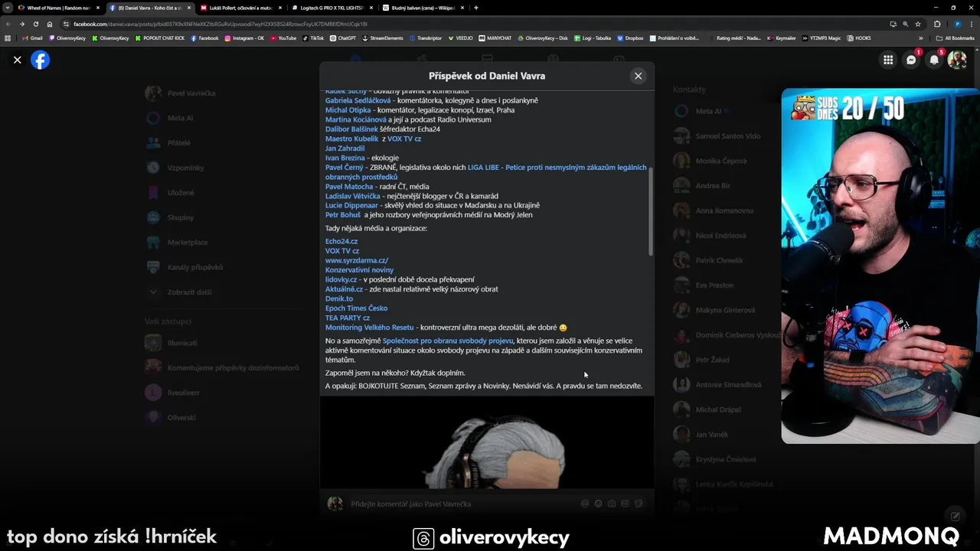The image size is (980, 551).
Task: Click the post dialog vertical scrollbar
Action: pyautogui.click(x=651, y=210)
